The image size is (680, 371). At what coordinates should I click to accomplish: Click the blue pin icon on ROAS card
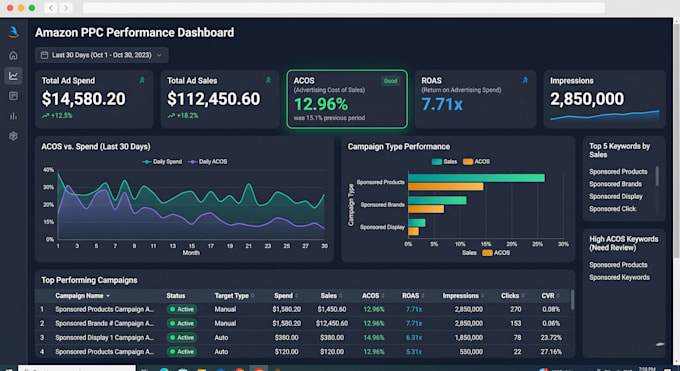click(525, 80)
